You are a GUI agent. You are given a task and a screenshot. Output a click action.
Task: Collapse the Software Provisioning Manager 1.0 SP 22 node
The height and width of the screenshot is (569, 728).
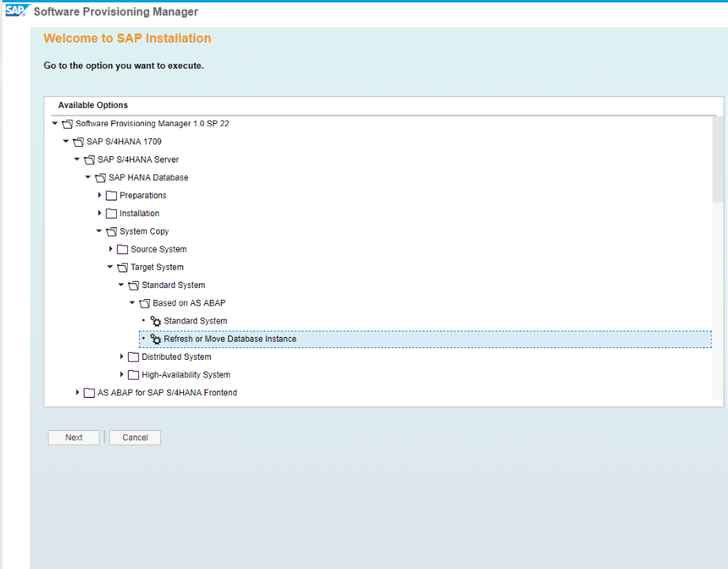click(x=54, y=123)
